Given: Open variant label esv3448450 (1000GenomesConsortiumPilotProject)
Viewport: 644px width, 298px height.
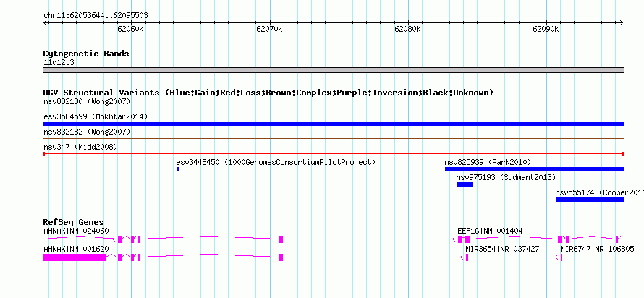Looking at the screenshot, I should [276, 162].
